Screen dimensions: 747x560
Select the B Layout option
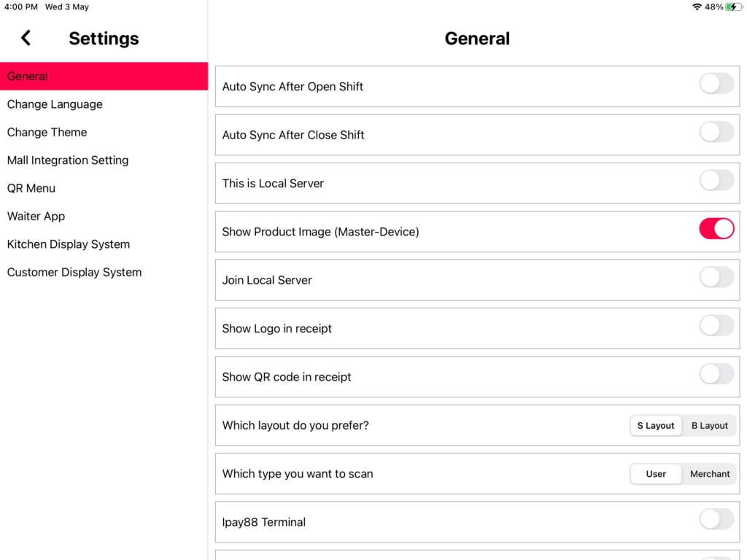click(x=709, y=426)
